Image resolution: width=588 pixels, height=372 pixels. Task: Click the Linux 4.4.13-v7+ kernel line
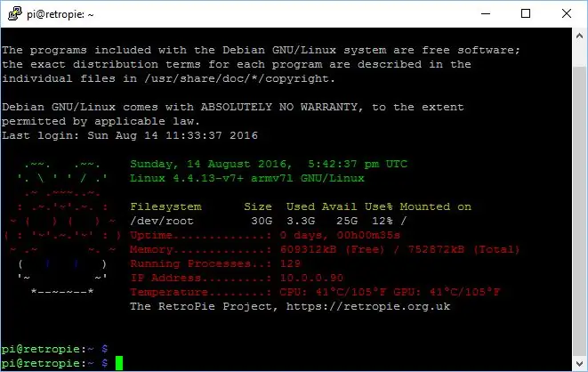(247, 178)
